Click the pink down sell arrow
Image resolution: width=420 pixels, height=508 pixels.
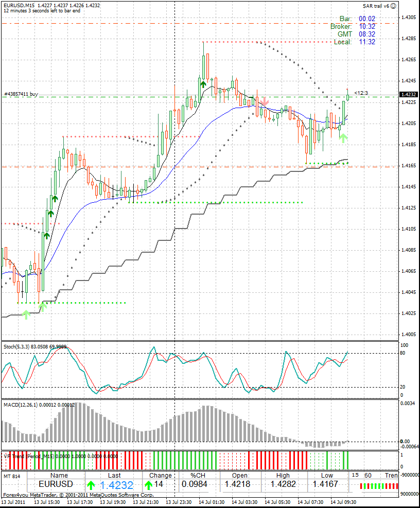[265, 101]
